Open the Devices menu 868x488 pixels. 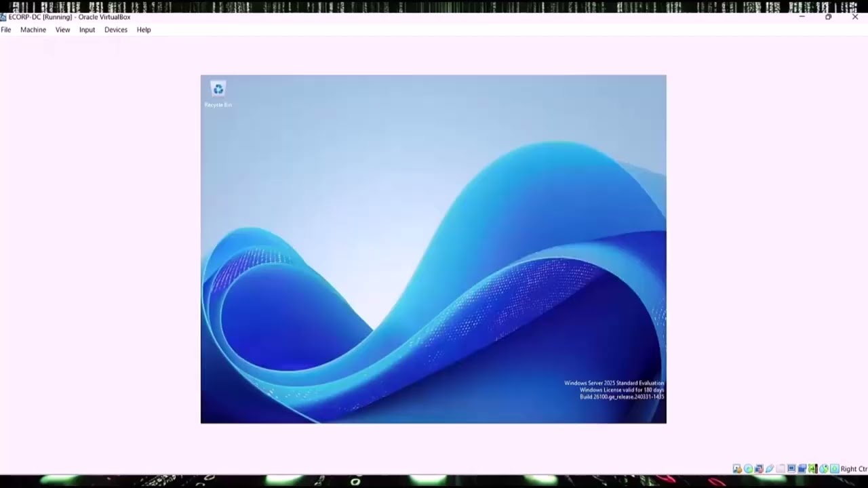pyautogui.click(x=116, y=30)
